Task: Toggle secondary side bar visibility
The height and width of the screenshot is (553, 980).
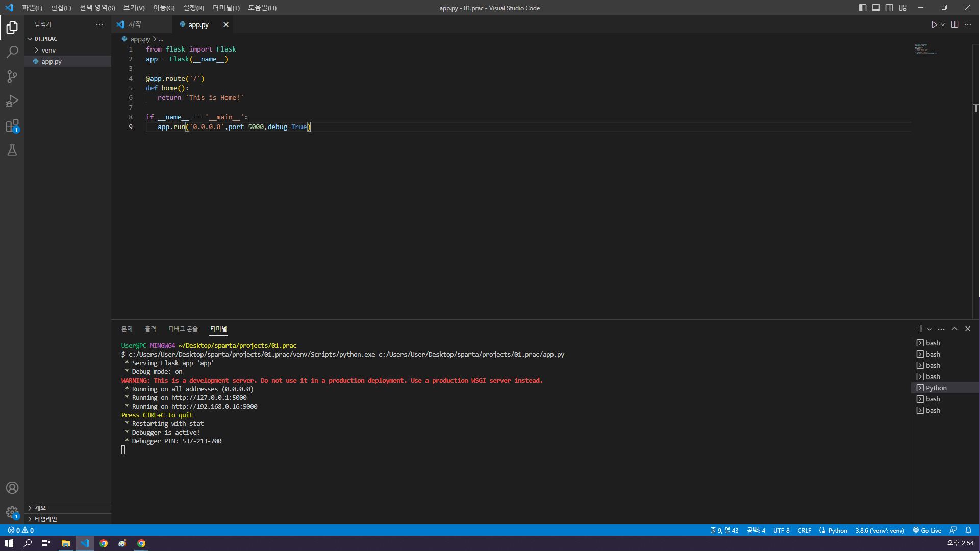Action: point(889,8)
